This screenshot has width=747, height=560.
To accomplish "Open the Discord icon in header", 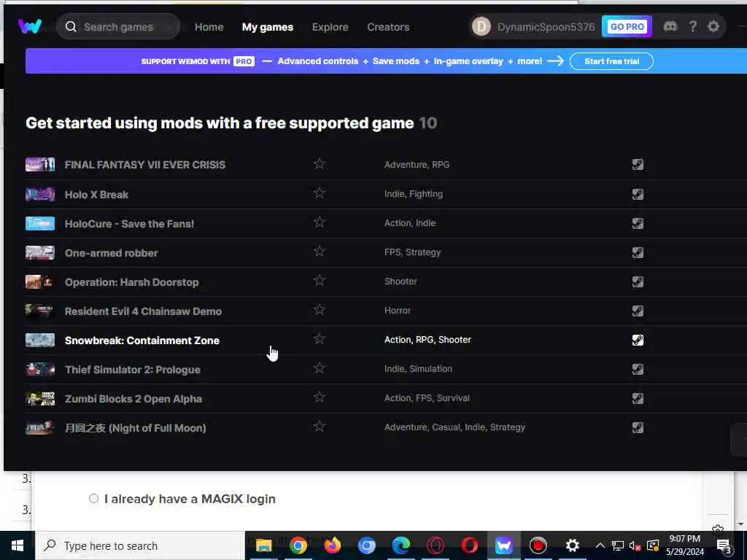I will 670,26.
